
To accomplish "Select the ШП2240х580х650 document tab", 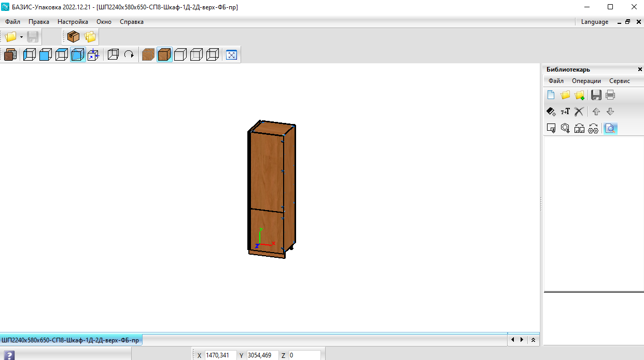I will [x=71, y=340].
